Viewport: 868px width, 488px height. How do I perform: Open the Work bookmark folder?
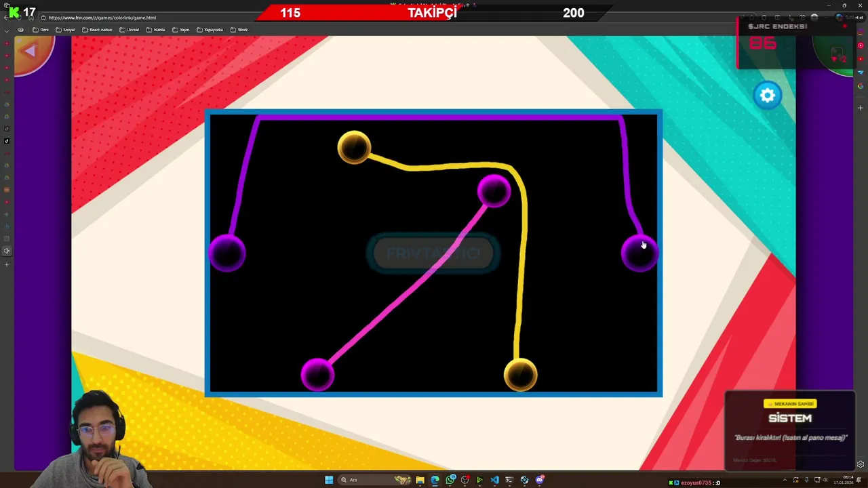[239, 30]
